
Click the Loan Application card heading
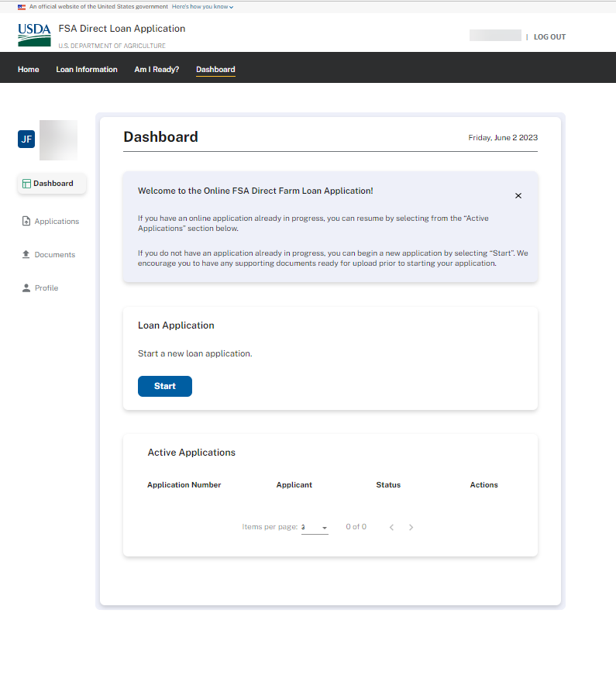click(x=176, y=325)
